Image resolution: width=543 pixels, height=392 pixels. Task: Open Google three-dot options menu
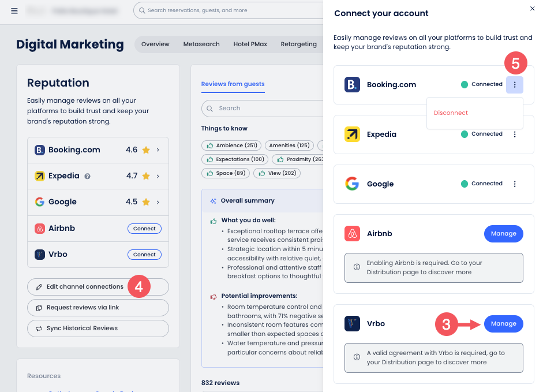pyautogui.click(x=515, y=184)
